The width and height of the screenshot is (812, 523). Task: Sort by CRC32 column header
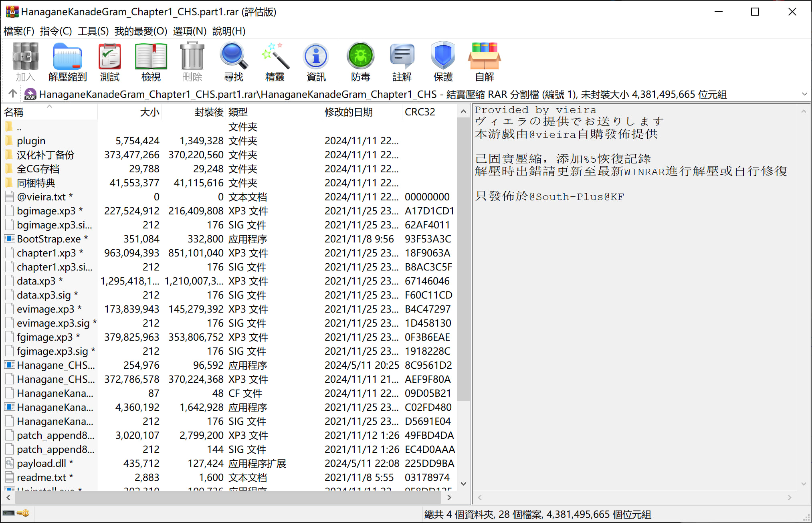(x=420, y=112)
